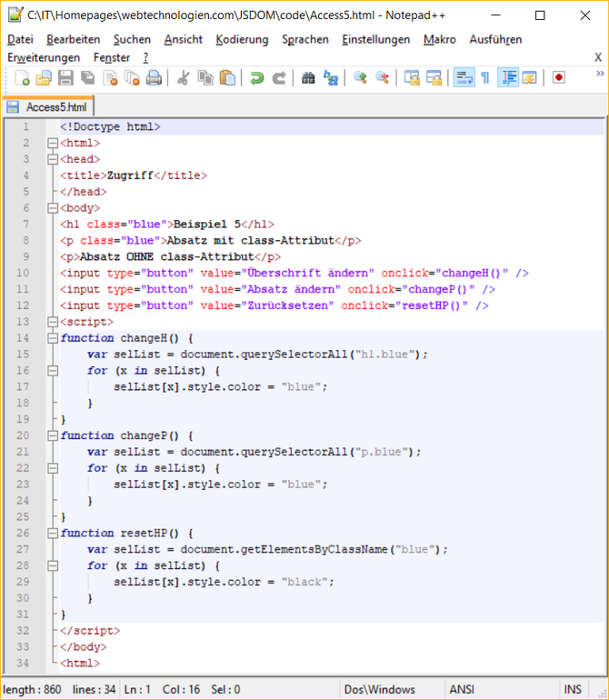Click 'length : 860' in status bar
Screen dimensions: 609x700
pyautogui.click(x=32, y=689)
